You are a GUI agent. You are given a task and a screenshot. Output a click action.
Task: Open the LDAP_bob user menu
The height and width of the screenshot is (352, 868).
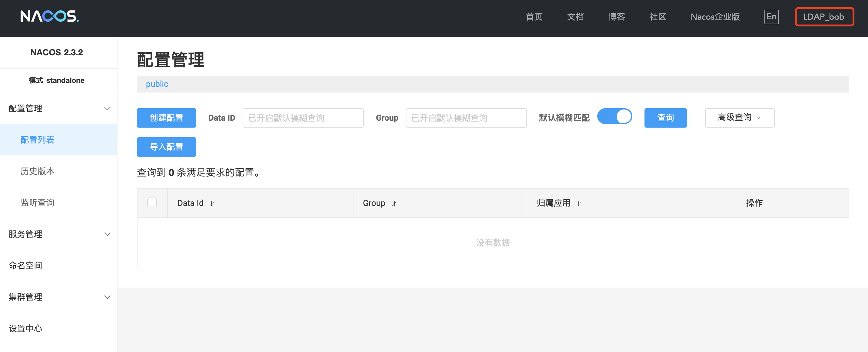coord(824,17)
